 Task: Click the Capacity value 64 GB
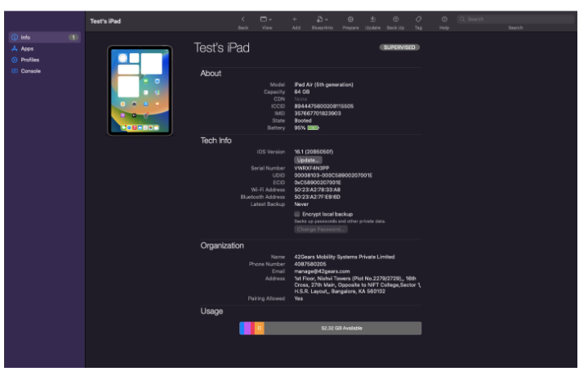click(x=302, y=92)
